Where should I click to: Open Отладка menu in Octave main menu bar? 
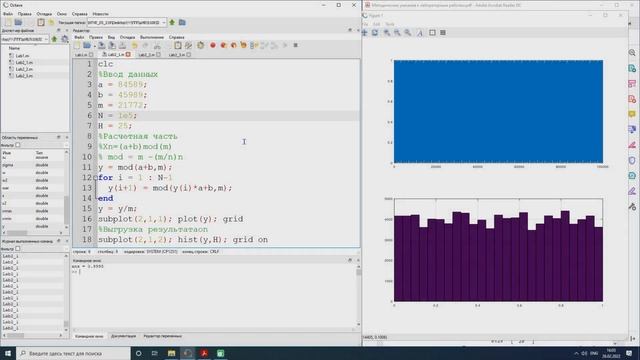pyautogui.click(x=44, y=14)
